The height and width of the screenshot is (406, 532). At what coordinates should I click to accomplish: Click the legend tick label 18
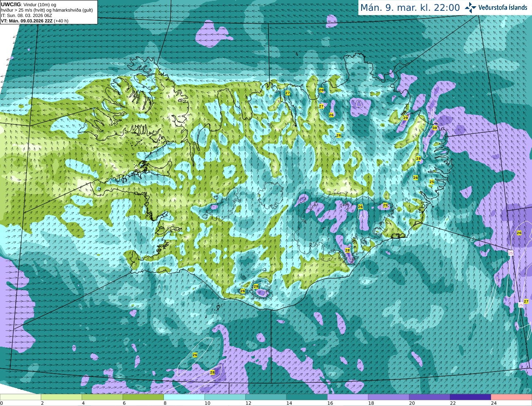pyautogui.click(x=371, y=403)
